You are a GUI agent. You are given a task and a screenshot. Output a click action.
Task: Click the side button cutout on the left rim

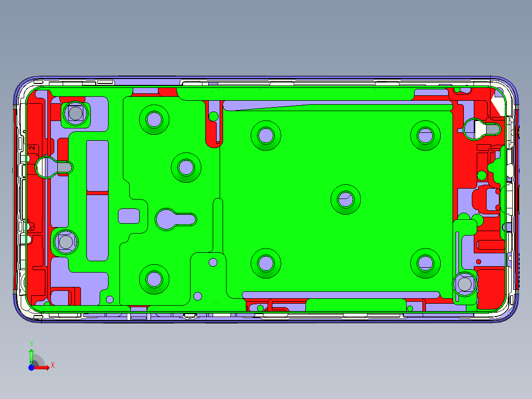[x=21, y=143]
